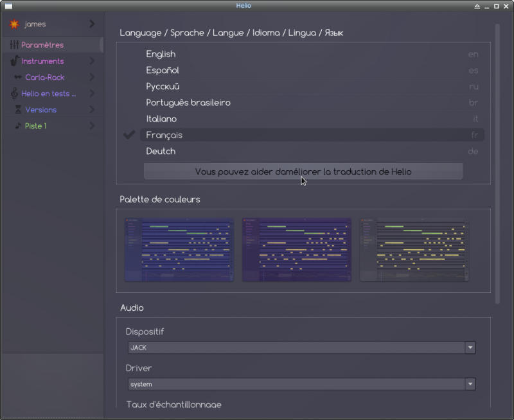Image resolution: width=514 pixels, height=420 pixels.
Task: Click the waveform icon beside Carla-Rack
Action: (x=18, y=78)
